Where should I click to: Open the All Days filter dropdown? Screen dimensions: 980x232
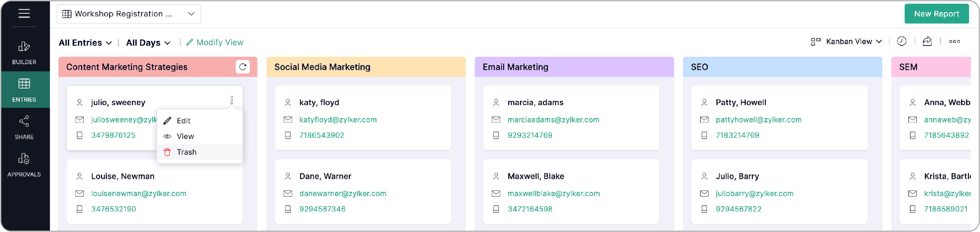pyautogui.click(x=148, y=43)
